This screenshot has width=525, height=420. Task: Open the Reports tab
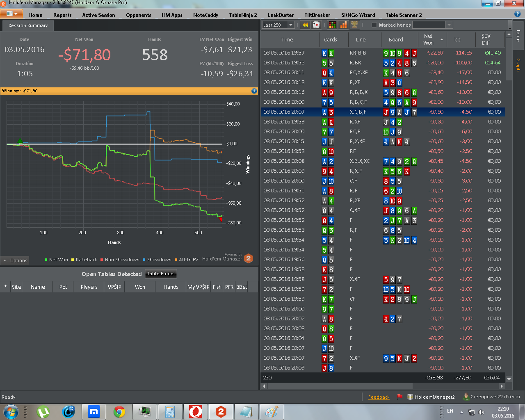[62, 15]
